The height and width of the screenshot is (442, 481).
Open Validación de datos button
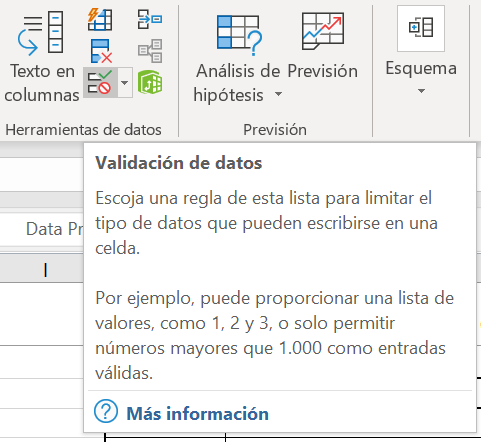[x=100, y=83]
